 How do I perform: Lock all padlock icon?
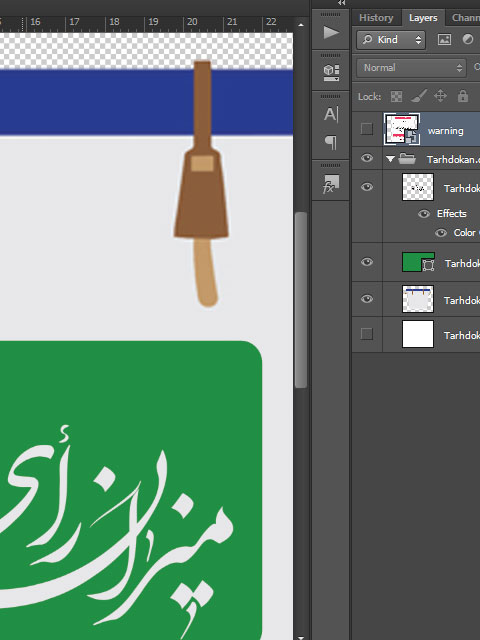462,96
